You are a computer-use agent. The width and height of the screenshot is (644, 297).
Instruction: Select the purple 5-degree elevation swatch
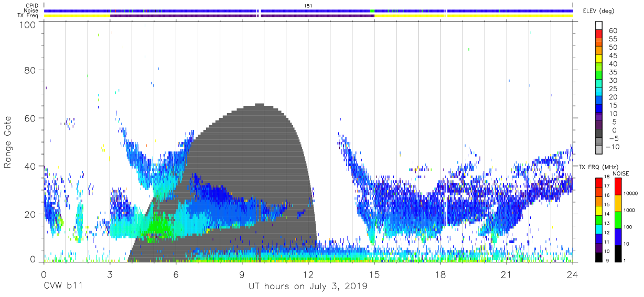coord(599,125)
